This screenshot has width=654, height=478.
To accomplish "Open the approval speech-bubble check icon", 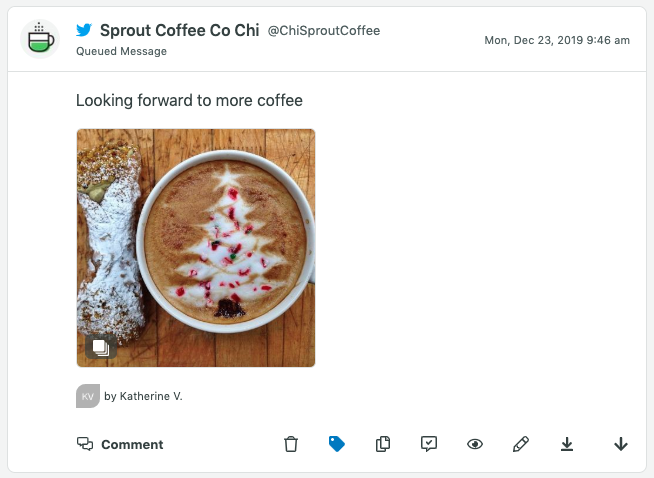I will pyautogui.click(x=429, y=444).
